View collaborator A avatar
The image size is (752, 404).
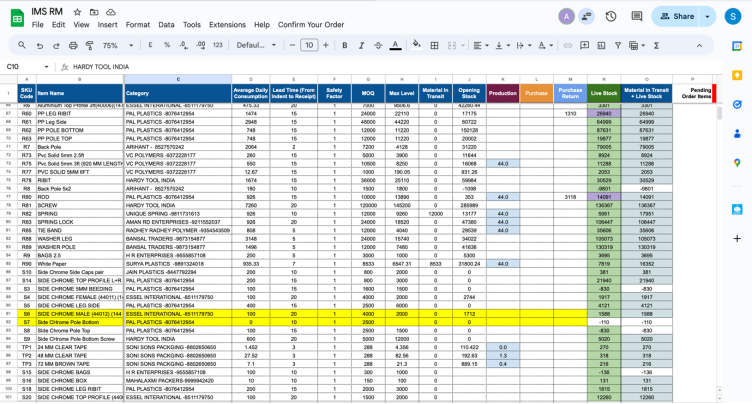click(566, 16)
